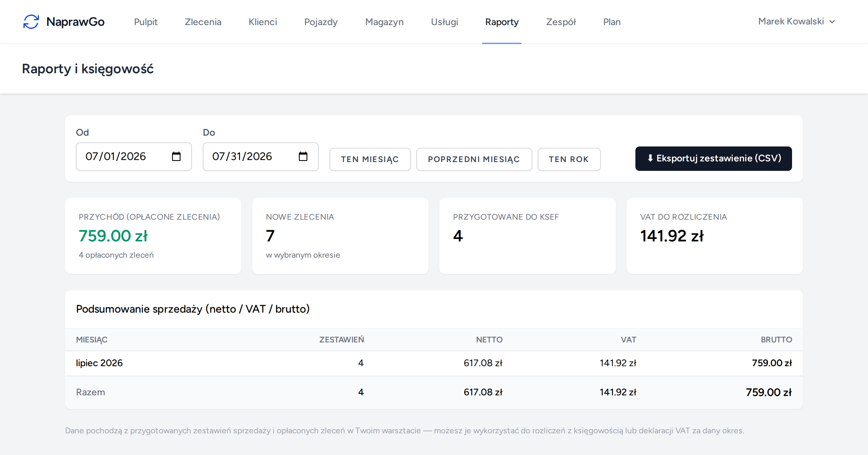Click revenue value 759.00 zł card
Image resolution: width=868 pixels, height=455 pixels.
(113, 236)
